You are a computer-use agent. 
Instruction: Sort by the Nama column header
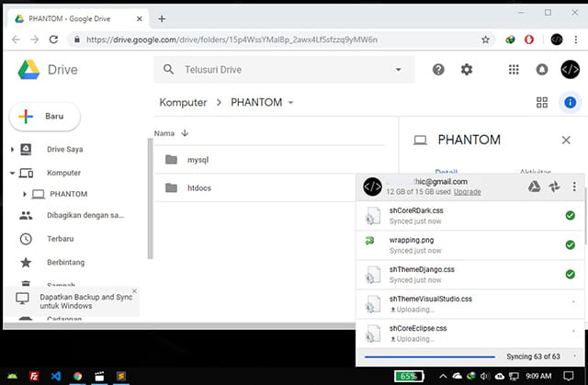tap(164, 133)
